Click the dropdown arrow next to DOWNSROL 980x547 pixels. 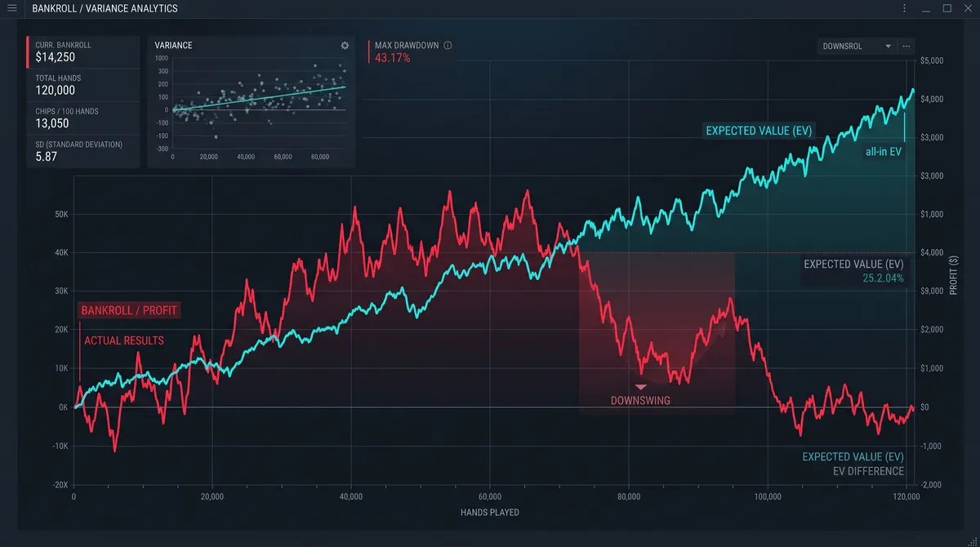888,47
